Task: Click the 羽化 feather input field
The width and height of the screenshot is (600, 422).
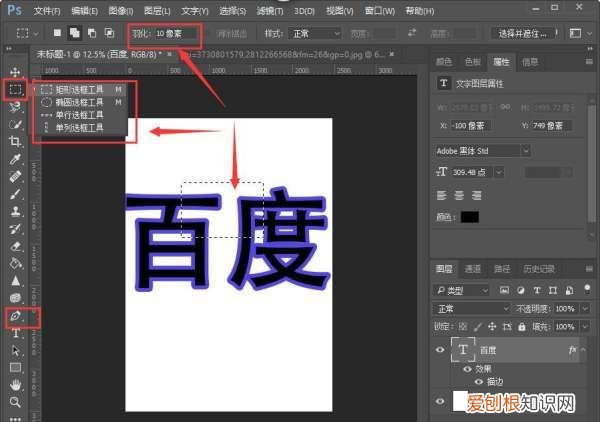Action: point(176,34)
